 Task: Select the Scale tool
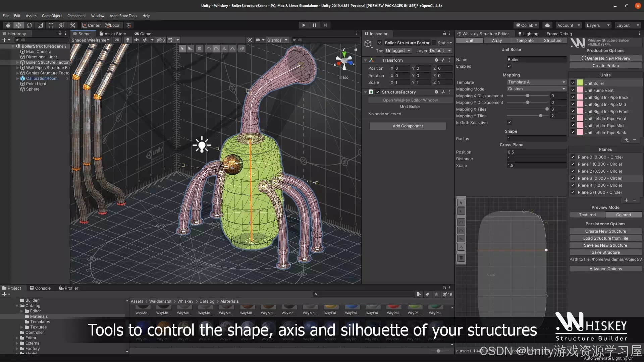pyautogui.click(x=40, y=25)
